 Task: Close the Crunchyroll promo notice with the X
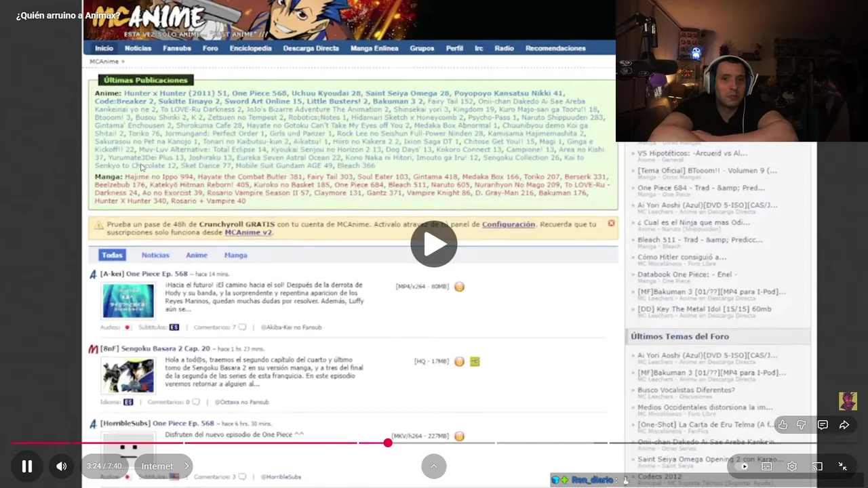[x=611, y=223]
